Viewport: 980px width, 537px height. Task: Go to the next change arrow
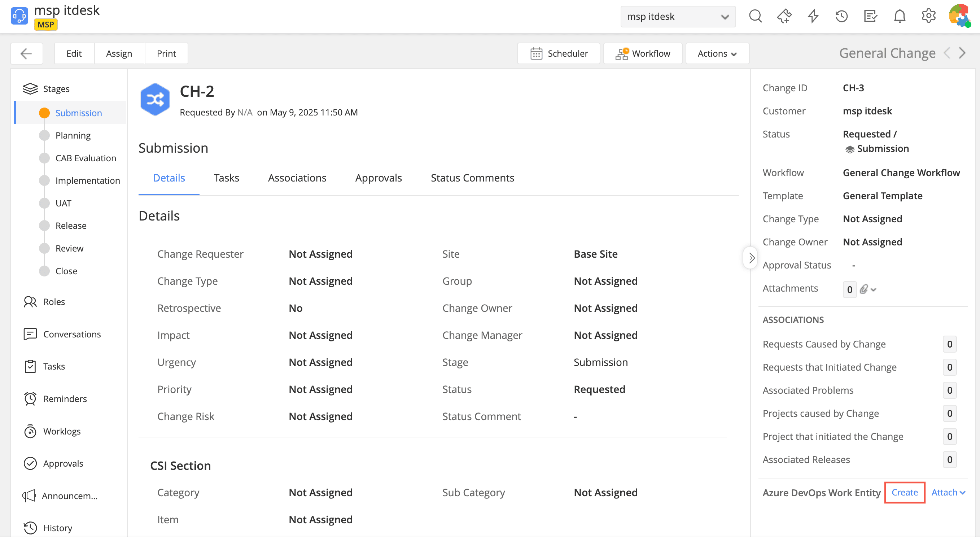962,53
